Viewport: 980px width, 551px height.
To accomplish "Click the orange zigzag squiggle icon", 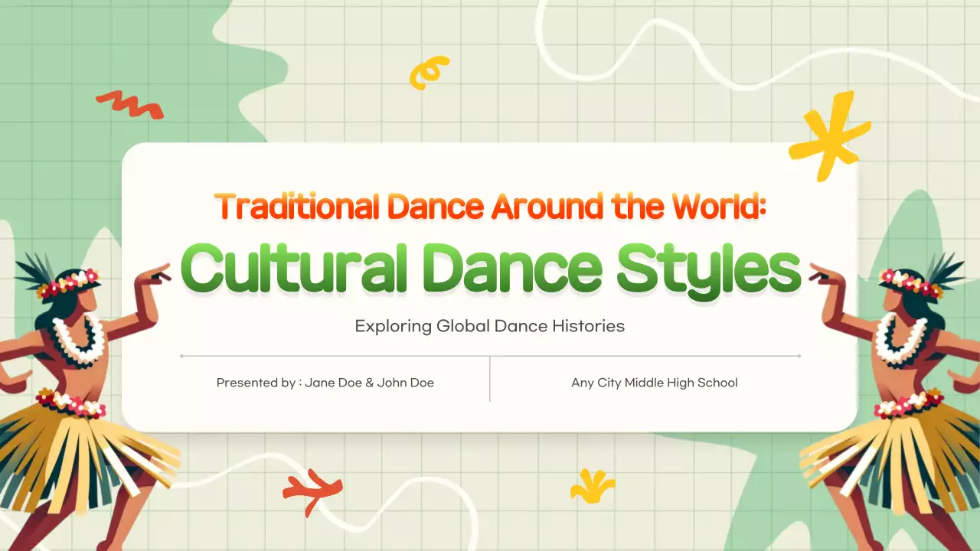I will (x=130, y=105).
